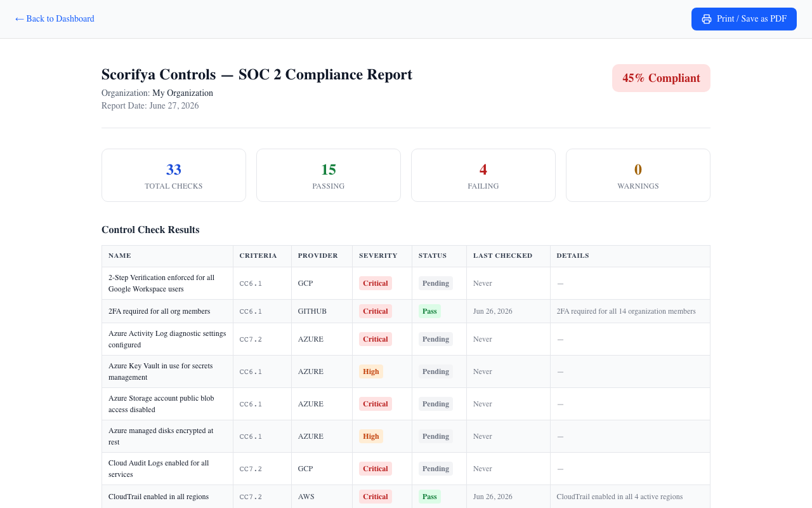Click the Total Checks card showing 33
812x508 pixels.
[174, 175]
